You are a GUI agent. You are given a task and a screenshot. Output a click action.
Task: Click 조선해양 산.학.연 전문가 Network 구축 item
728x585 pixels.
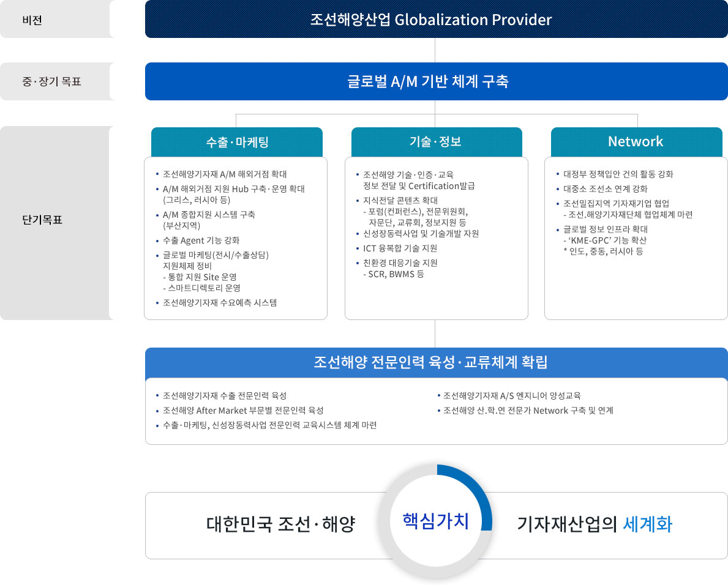coord(528,411)
